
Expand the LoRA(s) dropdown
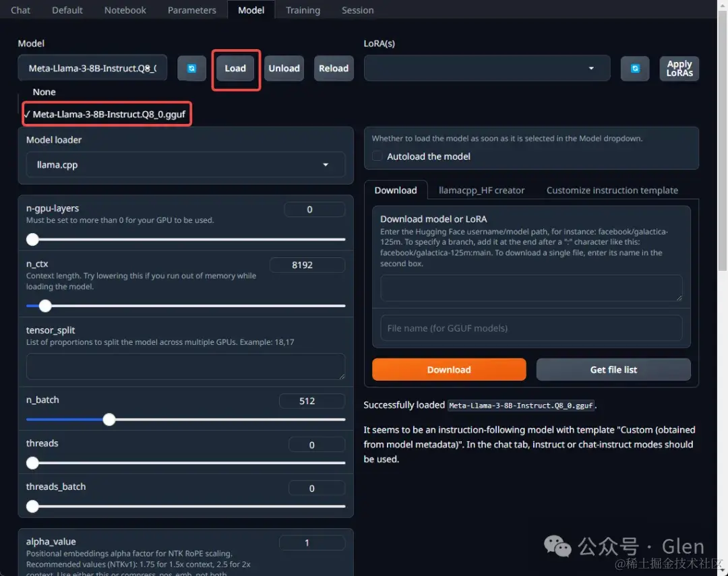pos(487,68)
